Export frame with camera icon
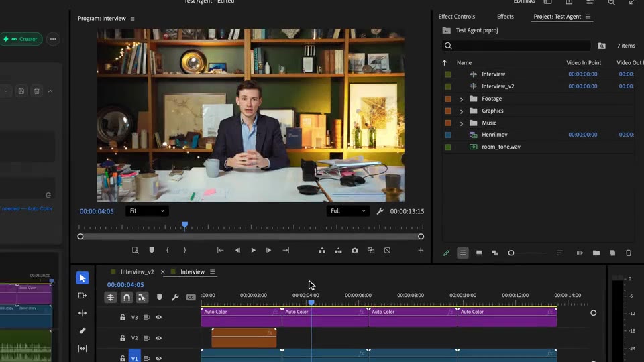The height and width of the screenshot is (362, 644). 354,250
